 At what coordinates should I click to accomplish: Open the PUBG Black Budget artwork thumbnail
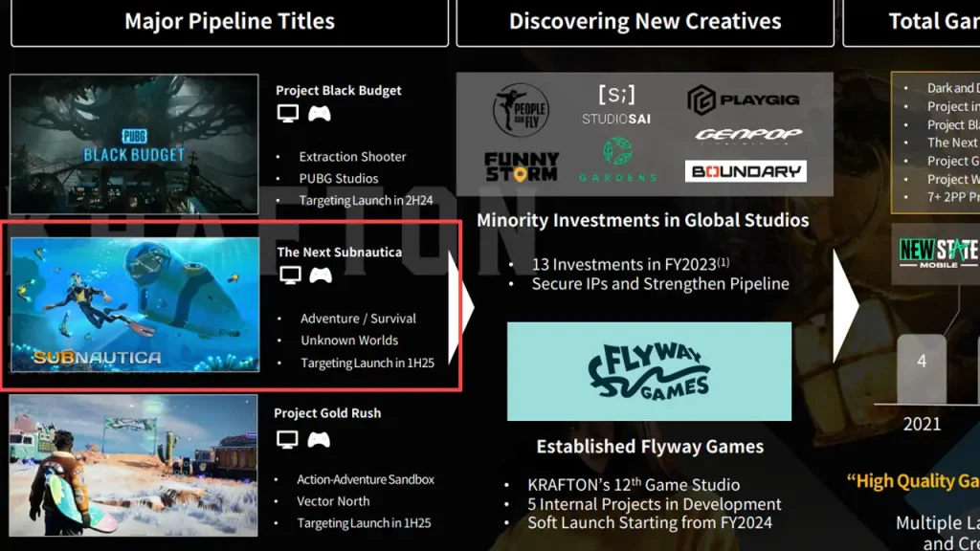click(x=134, y=143)
